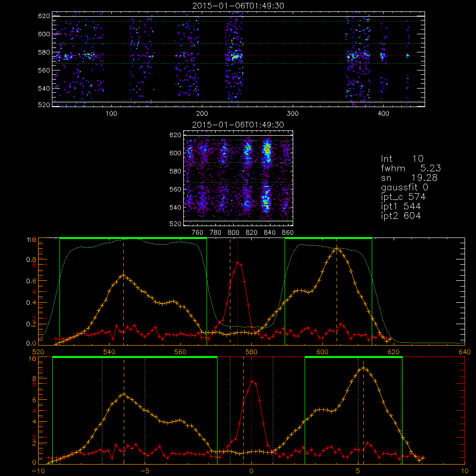Click the '800' x-axis label of middle image
This screenshot has height=476, width=476.
click(x=233, y=233)
